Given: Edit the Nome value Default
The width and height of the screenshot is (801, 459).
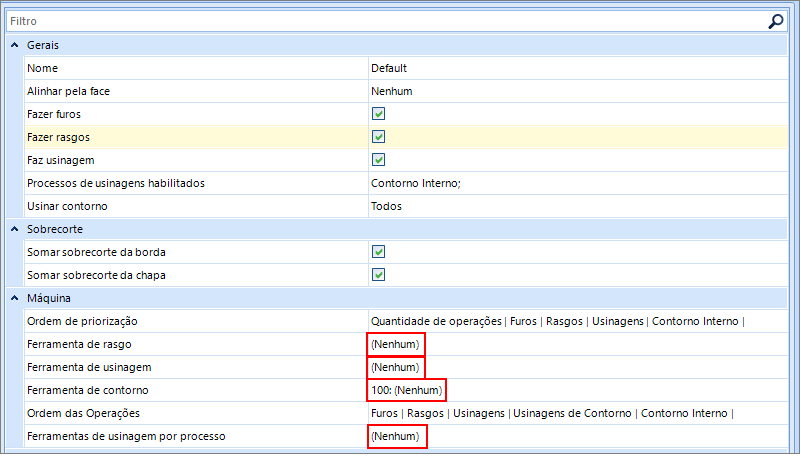Looking at the screenshot, I should [x=389, y=68].
